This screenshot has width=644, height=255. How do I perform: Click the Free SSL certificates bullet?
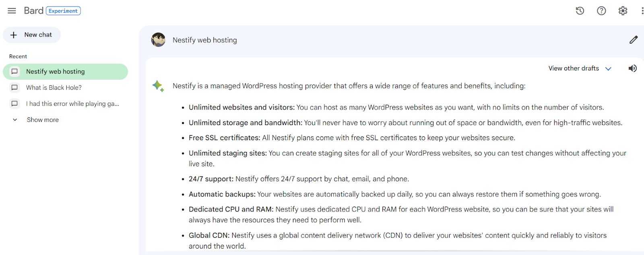(352, 138)
